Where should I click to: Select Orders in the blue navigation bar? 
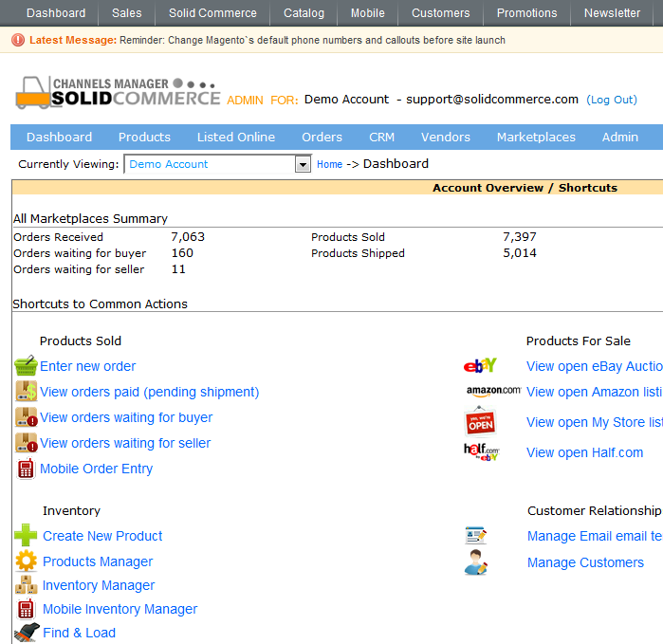coord(322,137)
